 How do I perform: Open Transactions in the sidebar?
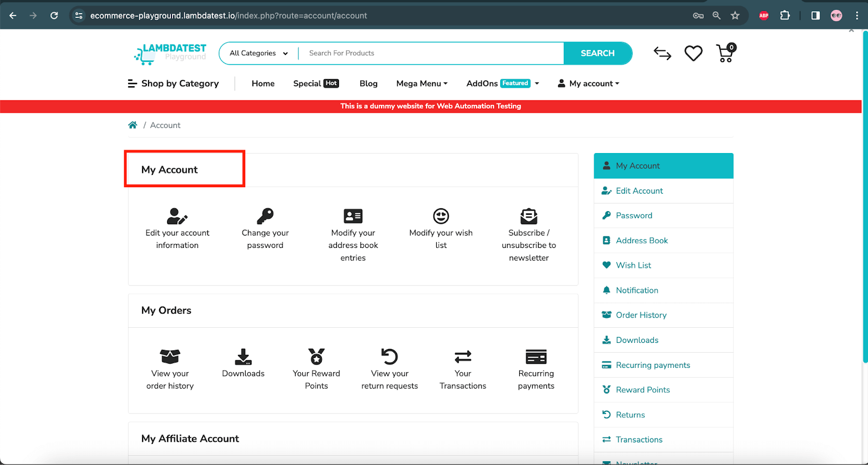click(663, 440)
